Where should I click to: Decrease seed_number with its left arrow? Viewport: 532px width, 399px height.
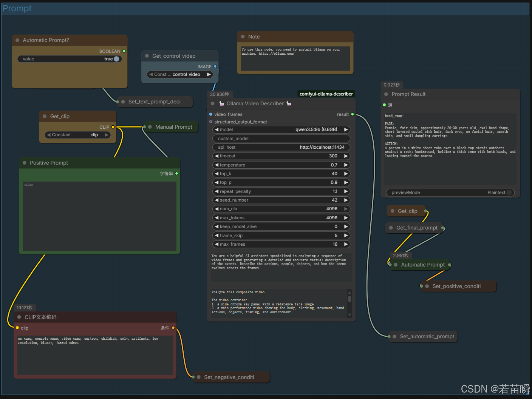pyautogui.click(x=217, y=200)
